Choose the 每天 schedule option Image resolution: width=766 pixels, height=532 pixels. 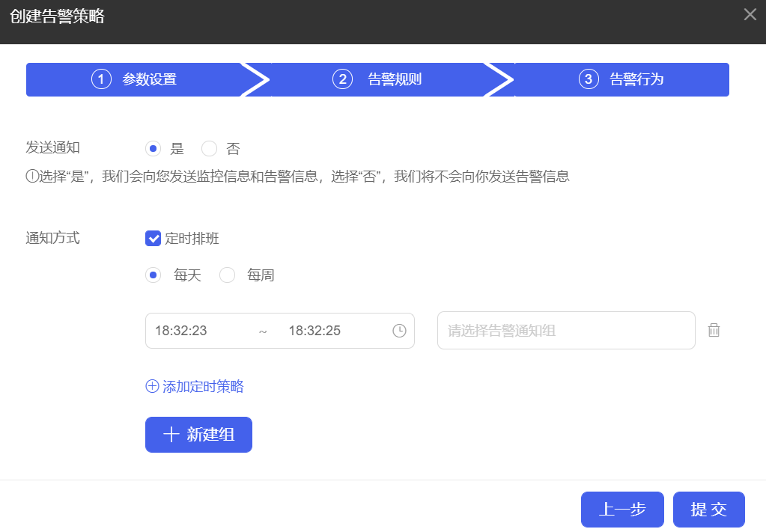click(x=153, y=275)
